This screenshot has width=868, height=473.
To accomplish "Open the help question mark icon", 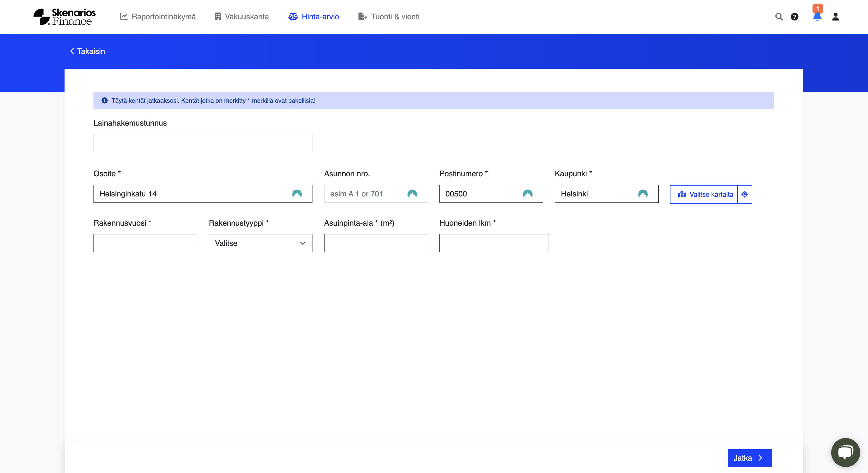I will (x=794, y=17).
